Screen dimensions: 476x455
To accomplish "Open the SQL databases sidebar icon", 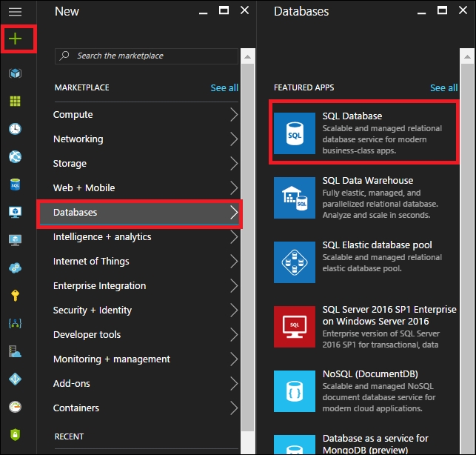I will click(x=15, y=185).
